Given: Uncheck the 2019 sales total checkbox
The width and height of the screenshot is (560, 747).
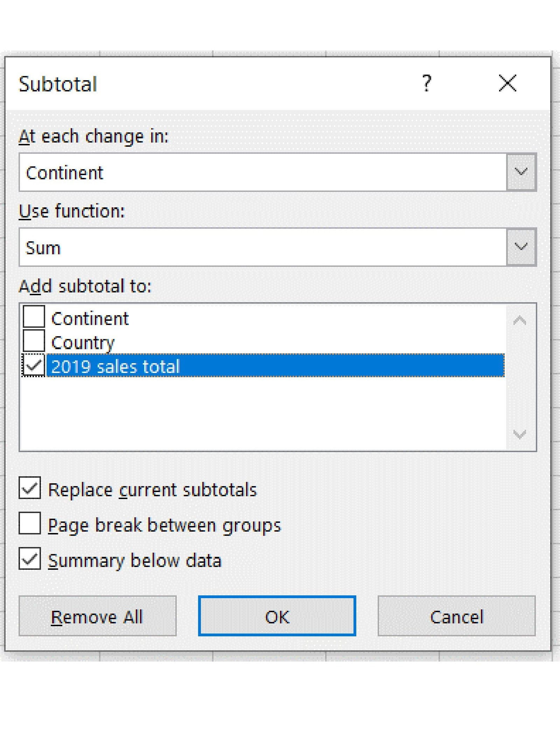Looking at the screenshot, I should pyautogui.click(x=34, y=365).
